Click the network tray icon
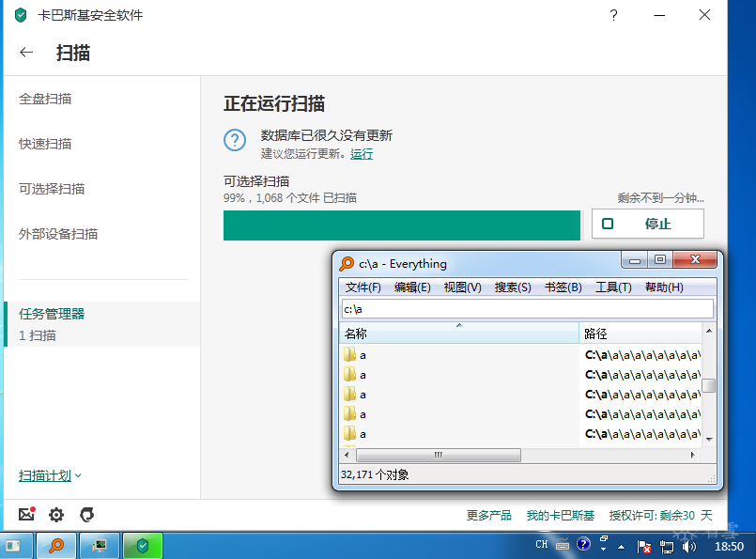 667,546
